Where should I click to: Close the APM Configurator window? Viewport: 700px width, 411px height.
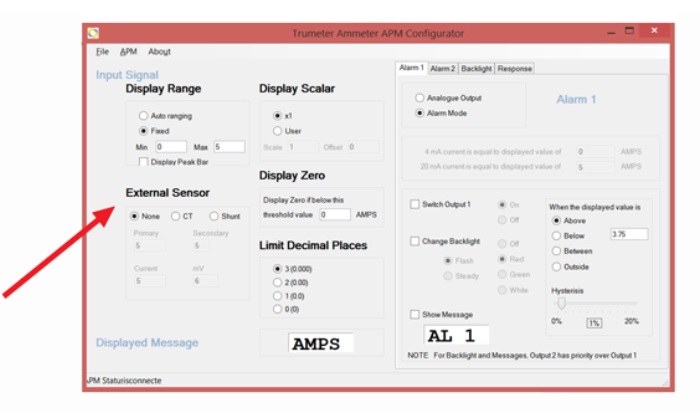click(654, 31)
